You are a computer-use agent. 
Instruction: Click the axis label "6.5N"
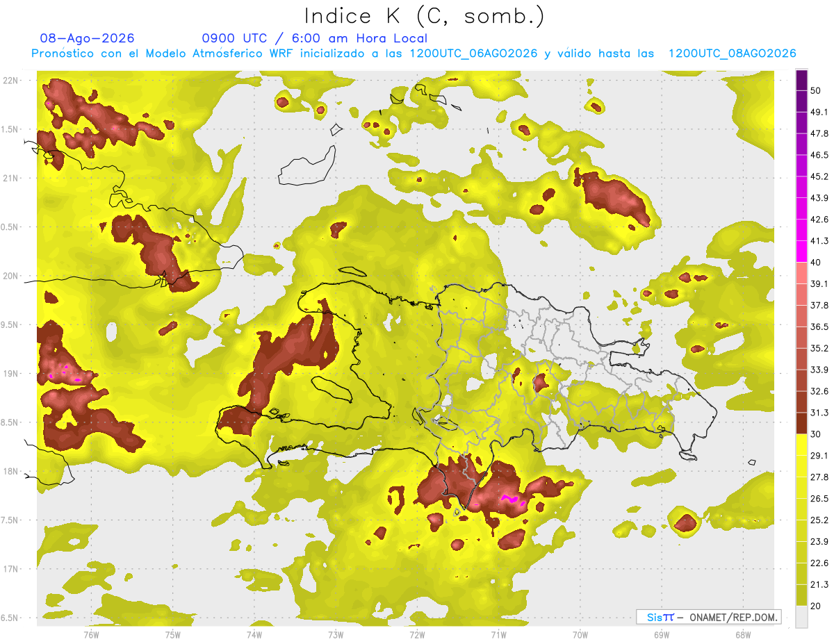tap(10, 618)
